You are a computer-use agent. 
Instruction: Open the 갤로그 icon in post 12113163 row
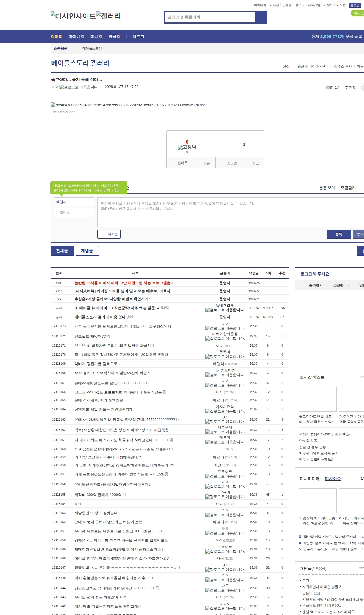point(225,422)
